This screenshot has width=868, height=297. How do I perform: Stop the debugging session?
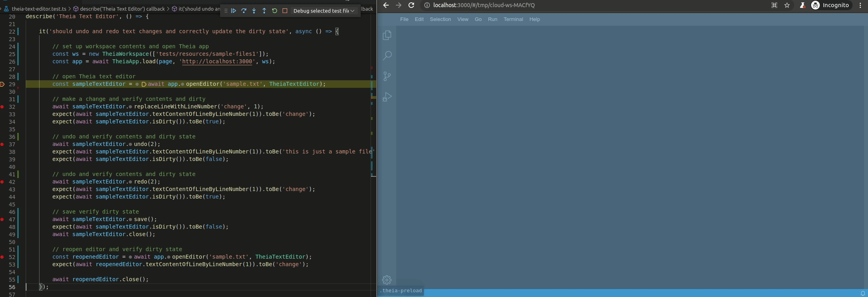285,11
